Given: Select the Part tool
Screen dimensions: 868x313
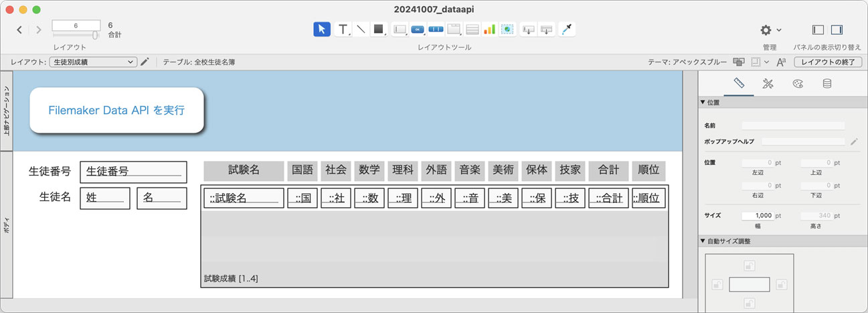Looking at the screenshot, I should coord(547,29).
